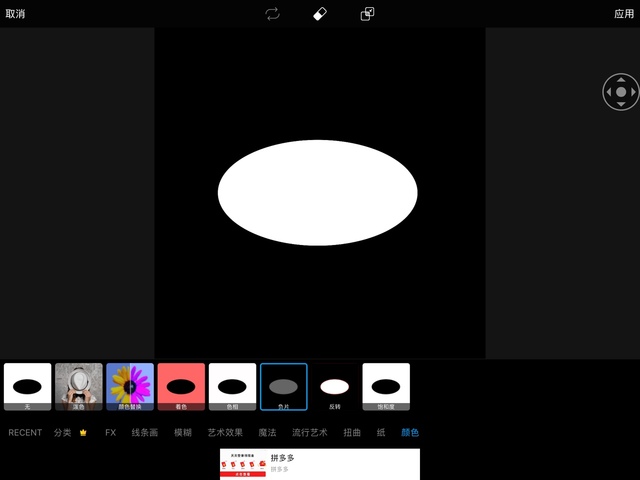Viewport: 640px width, 480px height.
Task: Select the eraser tool in top bar
Action: [x=320, y=14]
